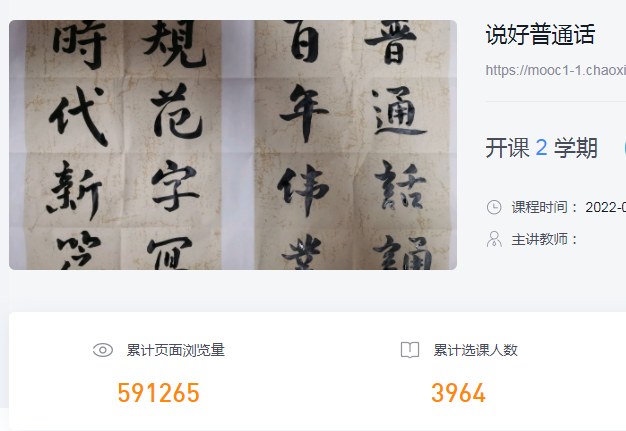Click the 字 character in the cover image
Viewport: 626px width, 431px height.
[x=174, y=184]
